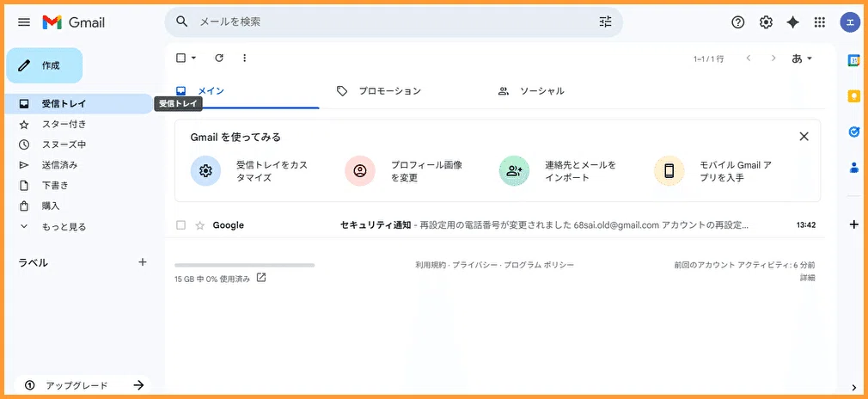The image size is (868, 399).
Task: Open the プライバシー link
Action: (x=474, y=265)
